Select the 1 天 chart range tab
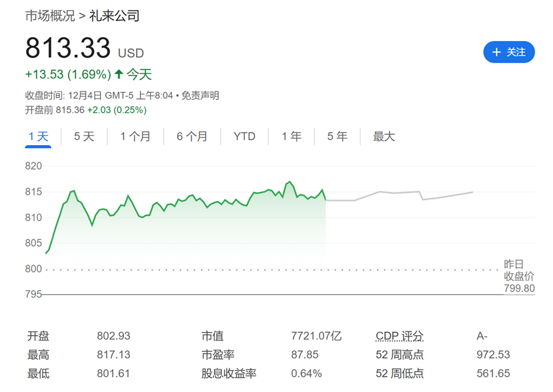Viewport: 553px width, 392px height. click(38, 137)
